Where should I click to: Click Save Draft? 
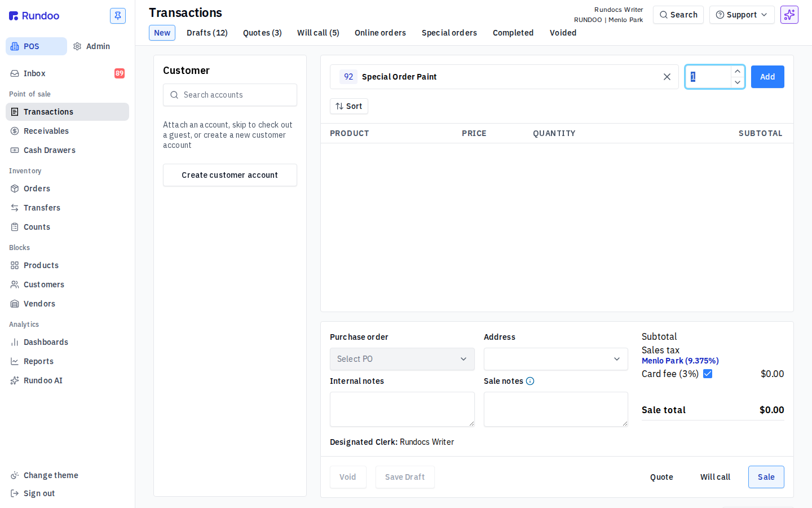tap(405, 477)
